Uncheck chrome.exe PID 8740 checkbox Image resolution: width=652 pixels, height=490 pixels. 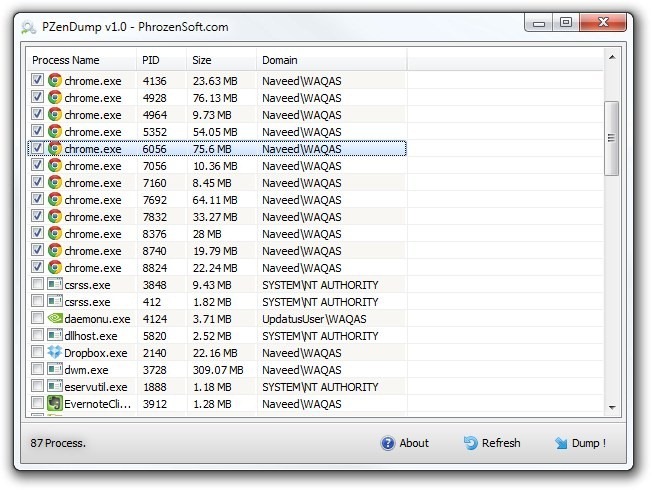(37, 250)
